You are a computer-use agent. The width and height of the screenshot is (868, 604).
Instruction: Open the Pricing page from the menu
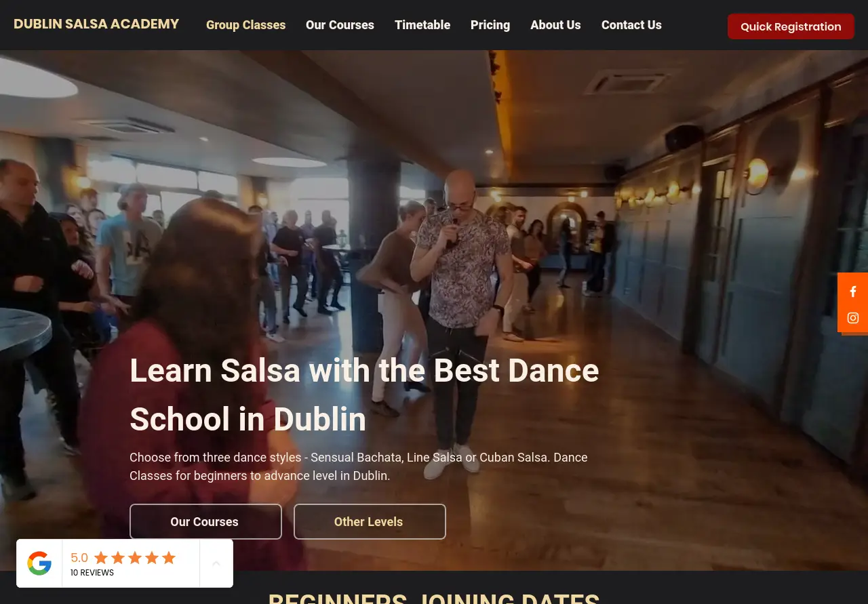coord(490,25)
